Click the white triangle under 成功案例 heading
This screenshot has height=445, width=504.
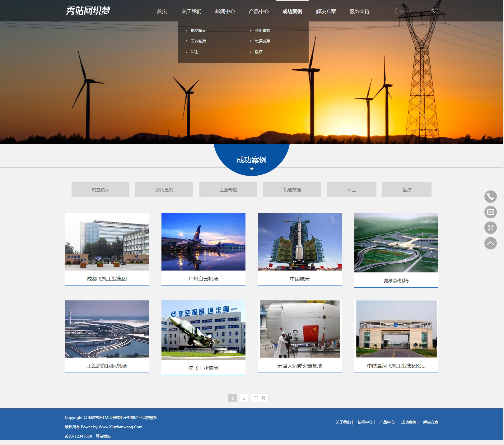coord(252,169)
